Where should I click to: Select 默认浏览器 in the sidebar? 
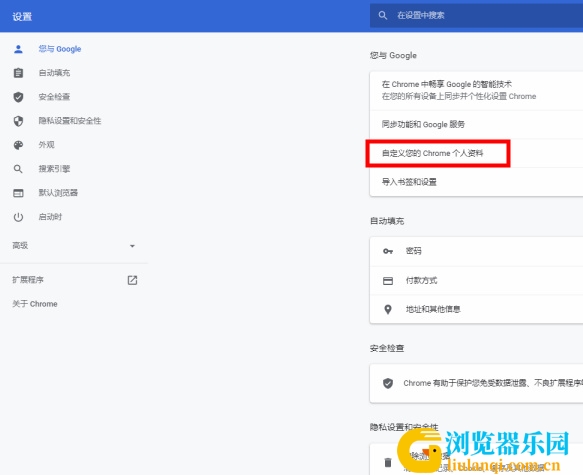coord(58,193)
